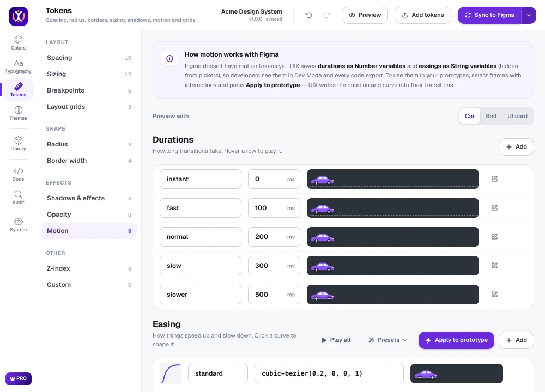Image resolution: width=545 pixels, height=392 pixels.
Task: Open Breakpoints tokens
Action: point(89,90)
